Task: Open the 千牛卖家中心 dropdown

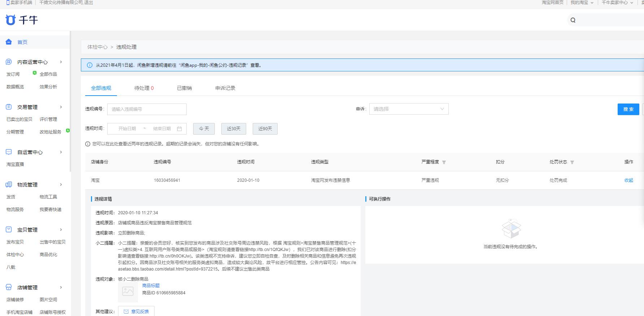Action: pos(617,3)
